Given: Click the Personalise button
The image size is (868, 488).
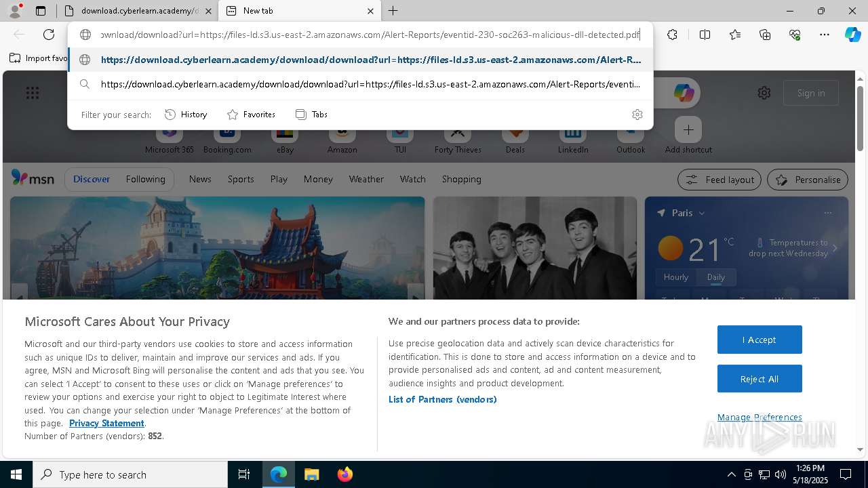Looking at the screenshot, I should coord(808,180).
